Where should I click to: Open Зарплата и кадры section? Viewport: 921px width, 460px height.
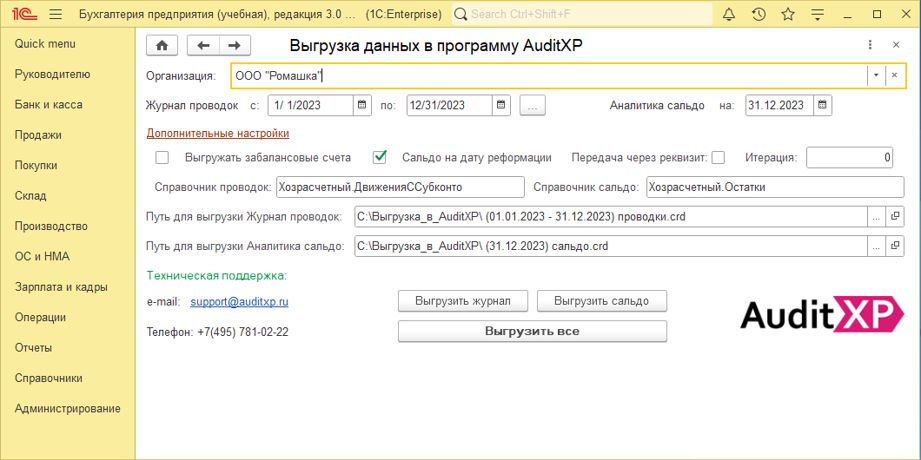coord(61,287)
